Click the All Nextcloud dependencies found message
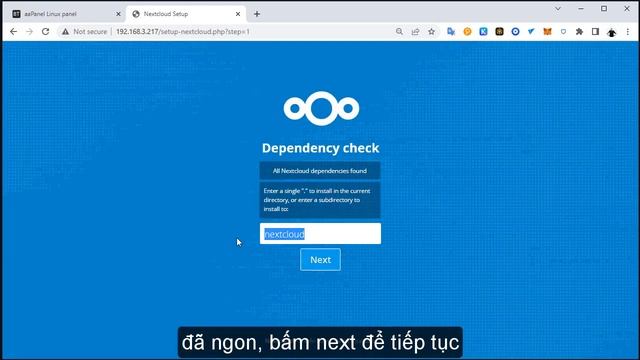The height and width of the screenshot is (360, 640). click(x=320, y=171)
